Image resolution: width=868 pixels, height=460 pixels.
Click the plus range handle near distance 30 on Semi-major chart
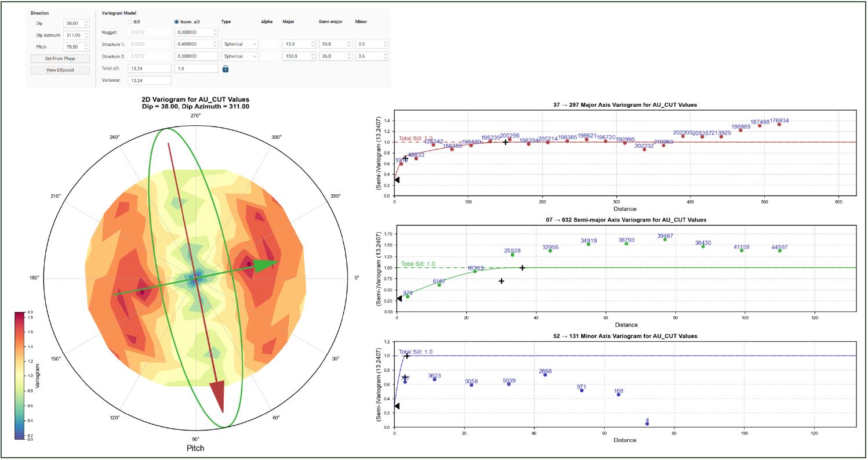pos(502,281)
